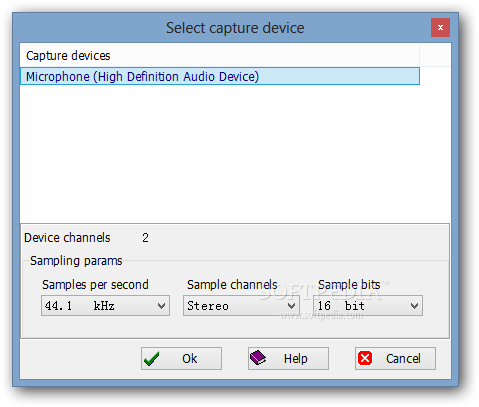479x407 pixels.
Task: Click the Sampling params group label
Action: coord(76,261)
